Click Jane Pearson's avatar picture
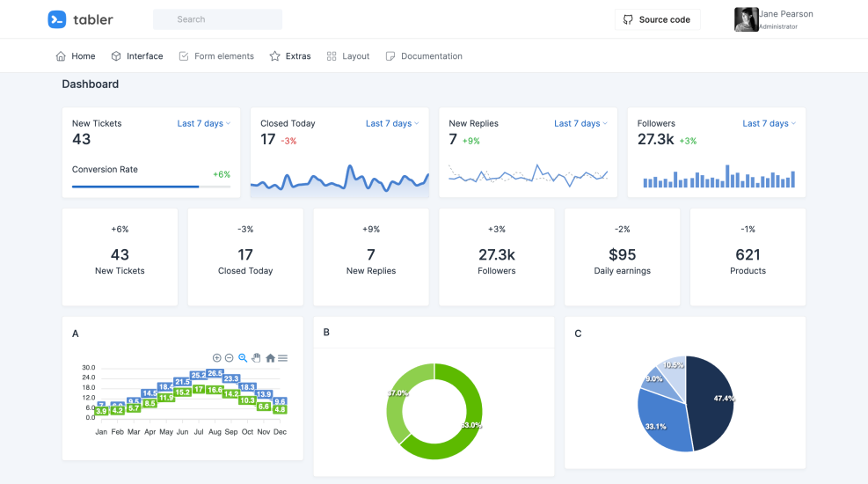868x484 pixels. [746, 19]
